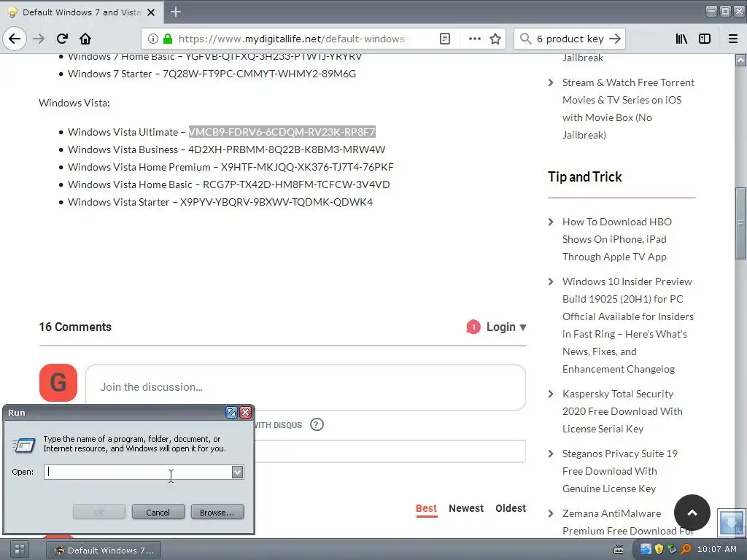Image resolution: width=747 pixels, height=560 pixels.
Task: Sort comments by Oldest tab
Action: point(511,508)
